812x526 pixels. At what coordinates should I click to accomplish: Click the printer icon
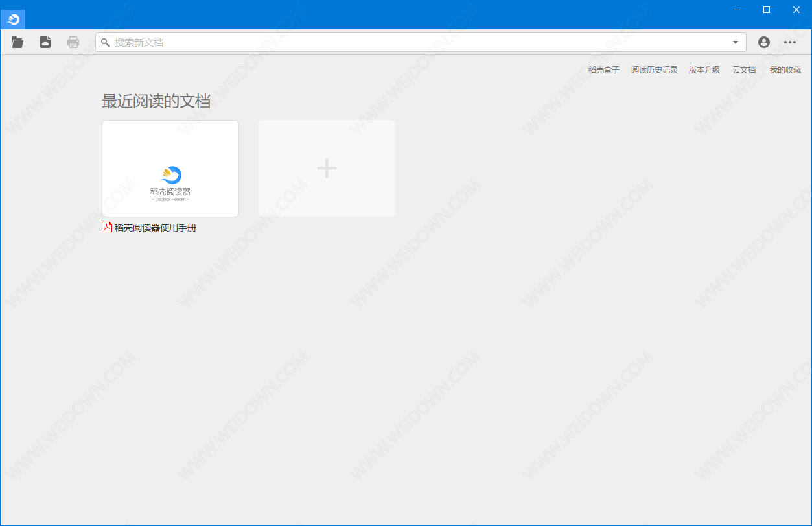[73, 42]
